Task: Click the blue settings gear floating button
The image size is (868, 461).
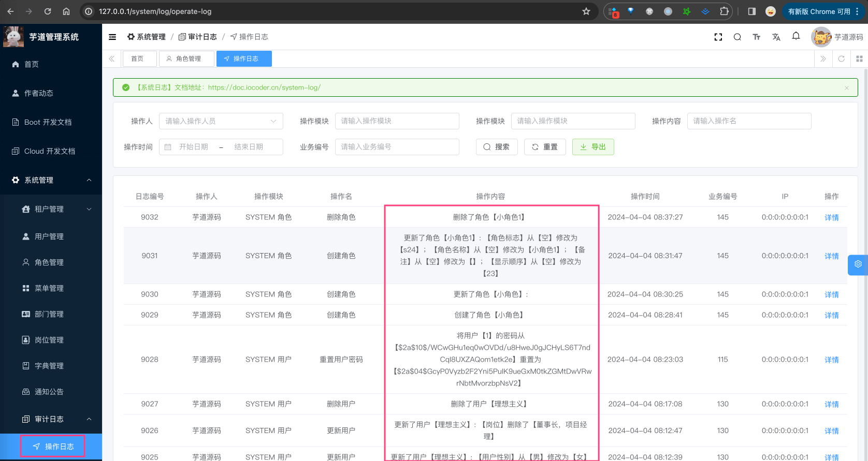Action: [x=858, y=264]
